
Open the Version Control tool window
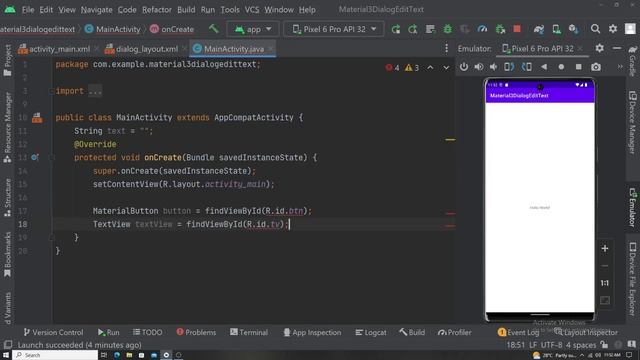click(53, 332)
